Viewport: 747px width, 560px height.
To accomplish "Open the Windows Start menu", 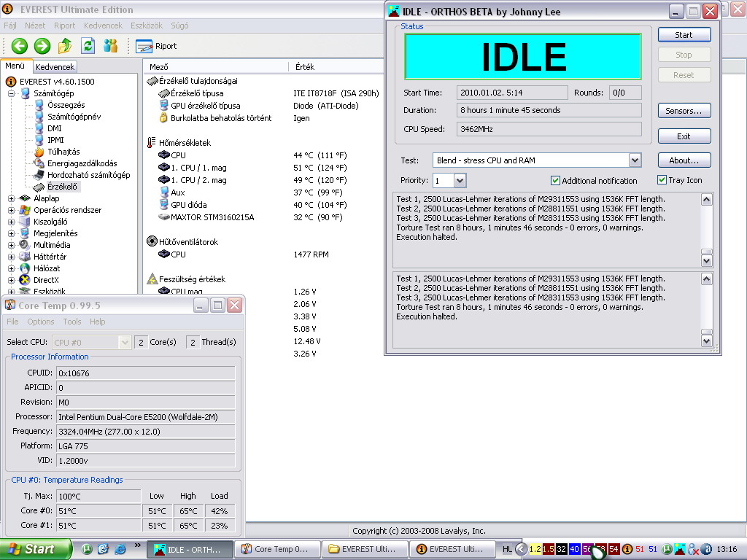I will pos(36,549).
